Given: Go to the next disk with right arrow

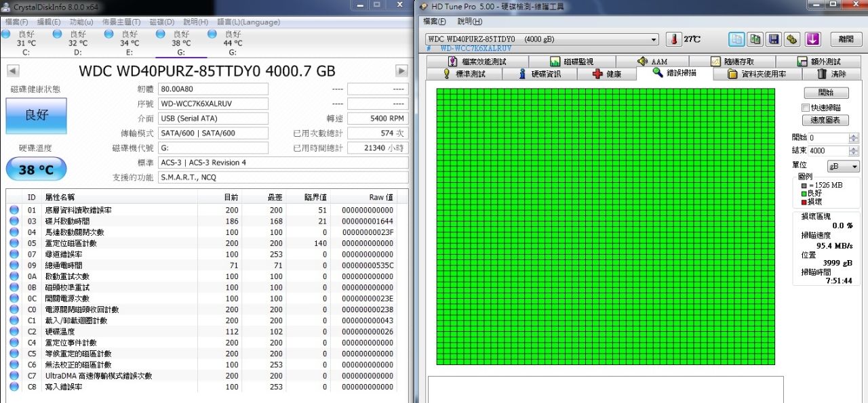Looking at the screenshot, I should [x=401, y=71].
